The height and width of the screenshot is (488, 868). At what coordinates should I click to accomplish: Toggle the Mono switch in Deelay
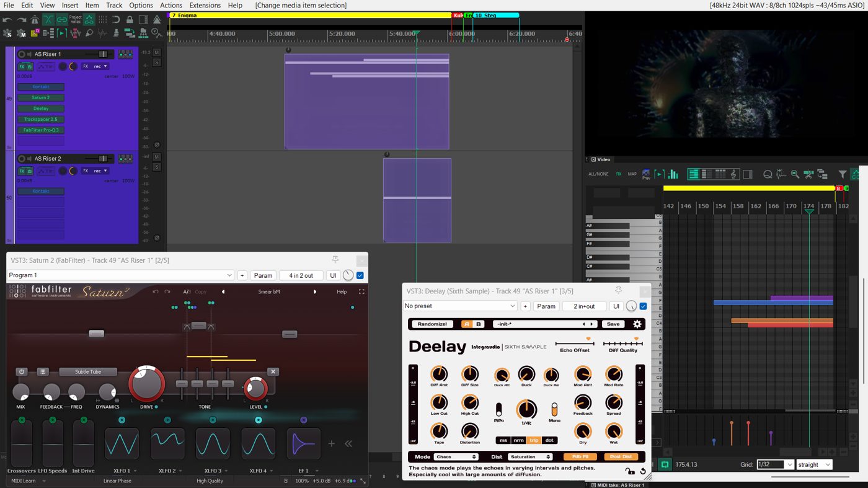tap(554, 410)
